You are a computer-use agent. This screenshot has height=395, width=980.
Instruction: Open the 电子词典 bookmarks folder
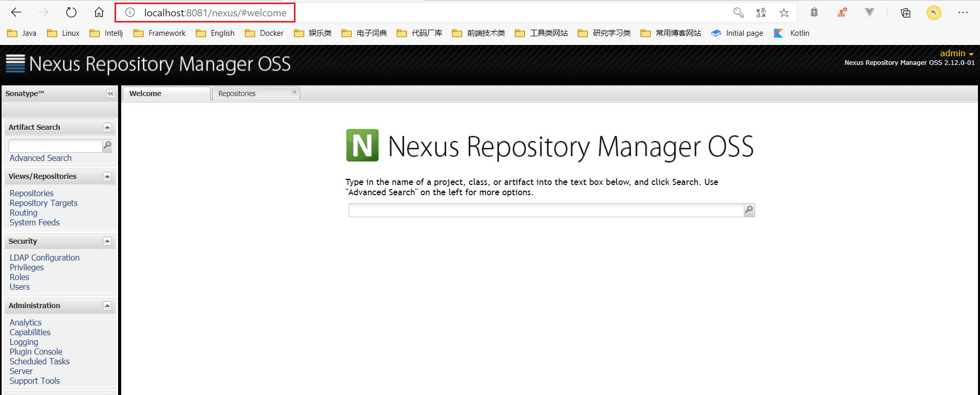364,33
